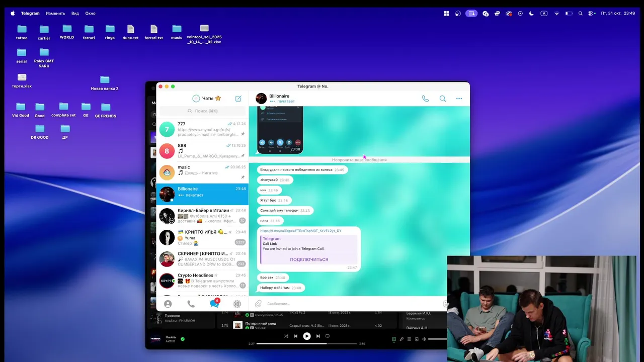Screen dimensions: 644x362
Task: Open the compose new message icon
Action: click(x=238, y=99)
